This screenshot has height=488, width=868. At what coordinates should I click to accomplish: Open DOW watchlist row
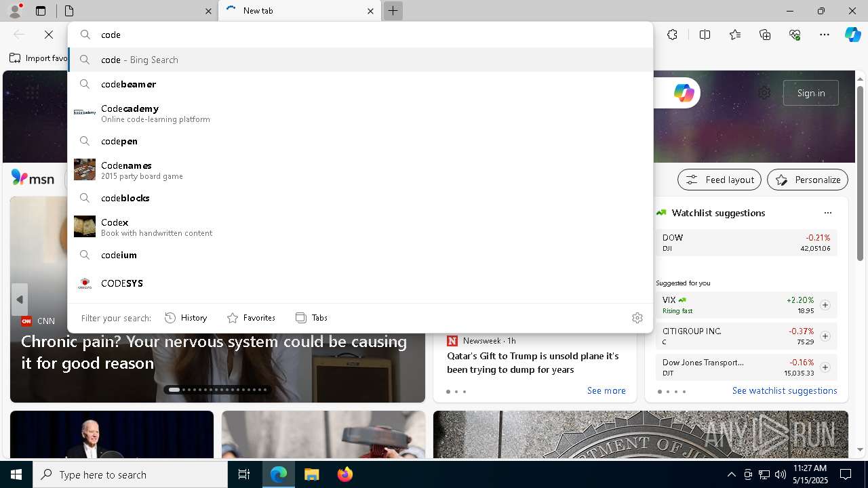coord(746,243)
